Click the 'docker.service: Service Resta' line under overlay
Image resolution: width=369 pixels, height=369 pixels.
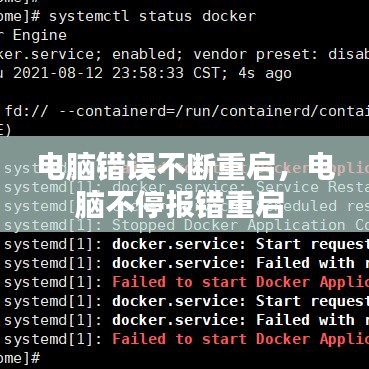coord(241,187)
